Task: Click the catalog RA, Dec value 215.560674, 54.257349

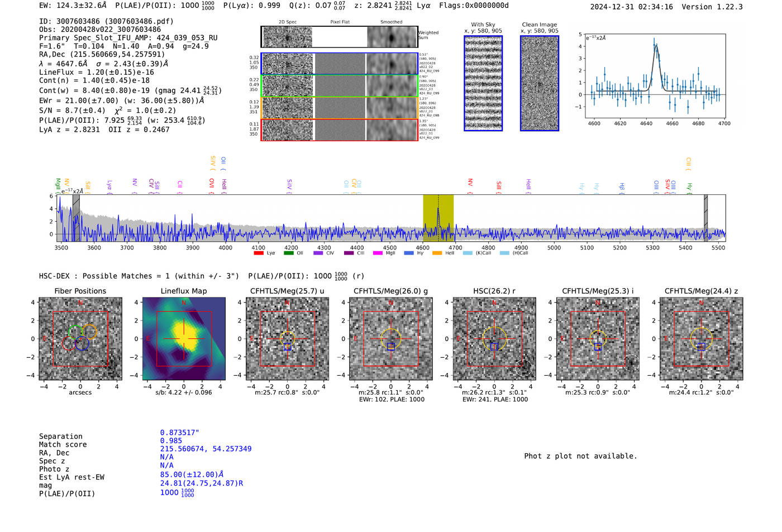Action: (206, 449)
